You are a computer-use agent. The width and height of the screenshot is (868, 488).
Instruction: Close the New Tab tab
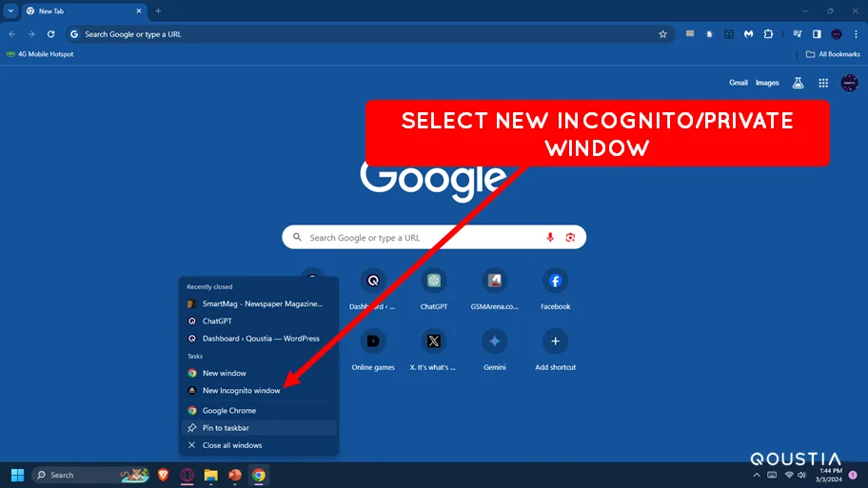[x=139, y=10]
